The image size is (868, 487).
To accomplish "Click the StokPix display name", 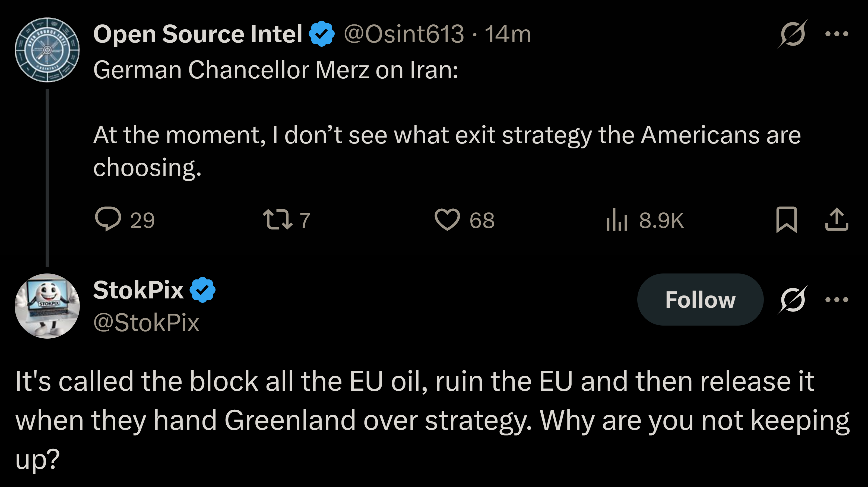I will pos(138,290).
